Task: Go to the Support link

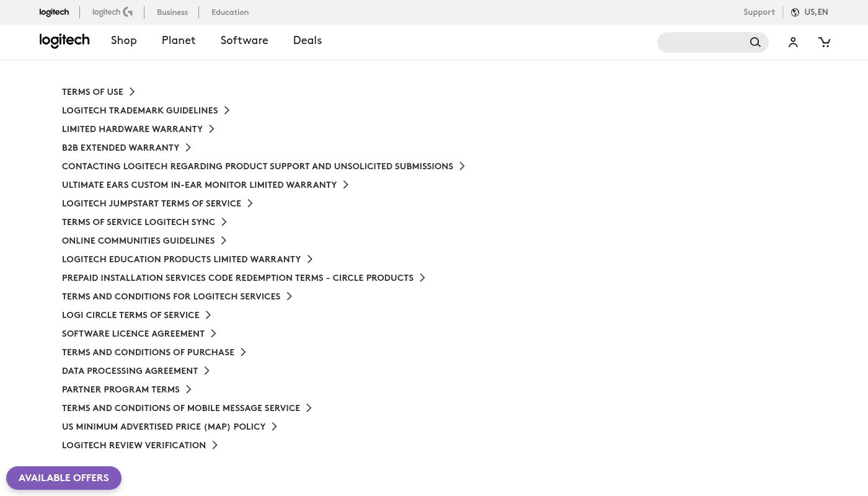Action: [x=759, y=12]
